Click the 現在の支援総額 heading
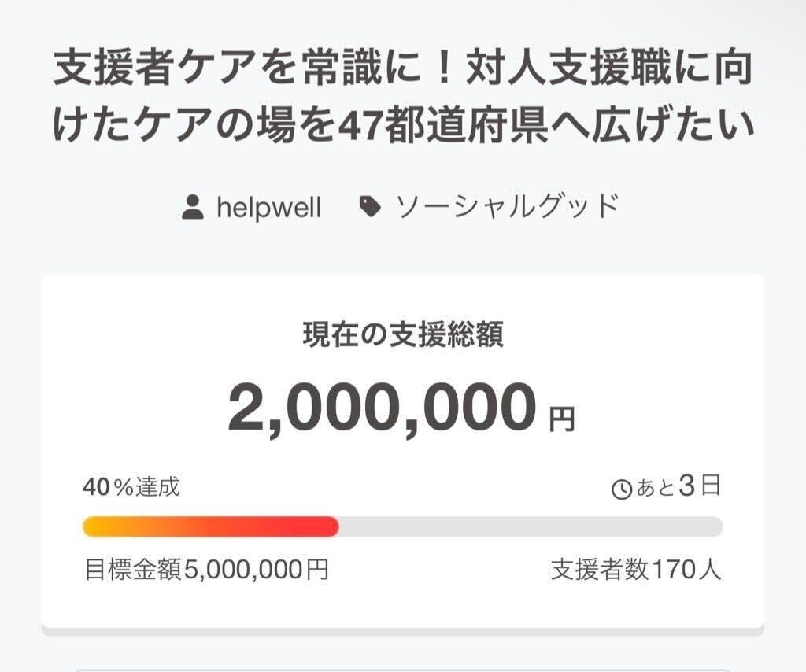 (403, 336)
